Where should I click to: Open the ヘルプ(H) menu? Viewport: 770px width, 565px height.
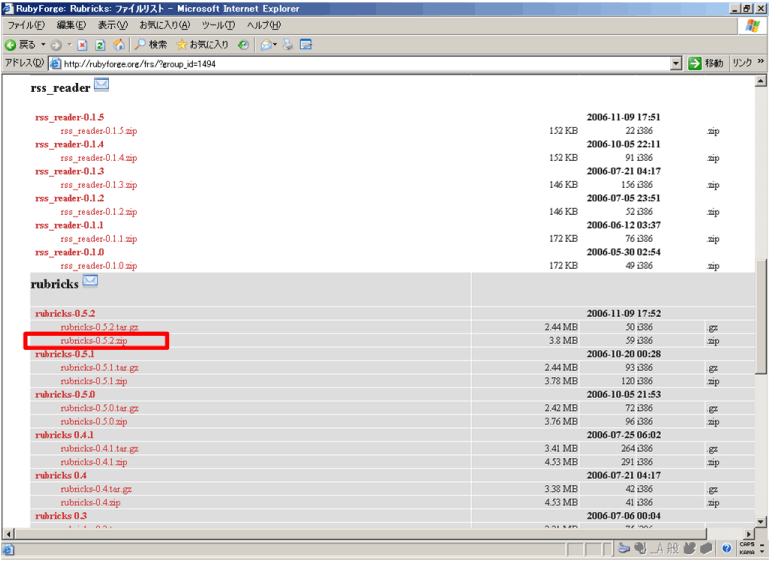[264, 25]
